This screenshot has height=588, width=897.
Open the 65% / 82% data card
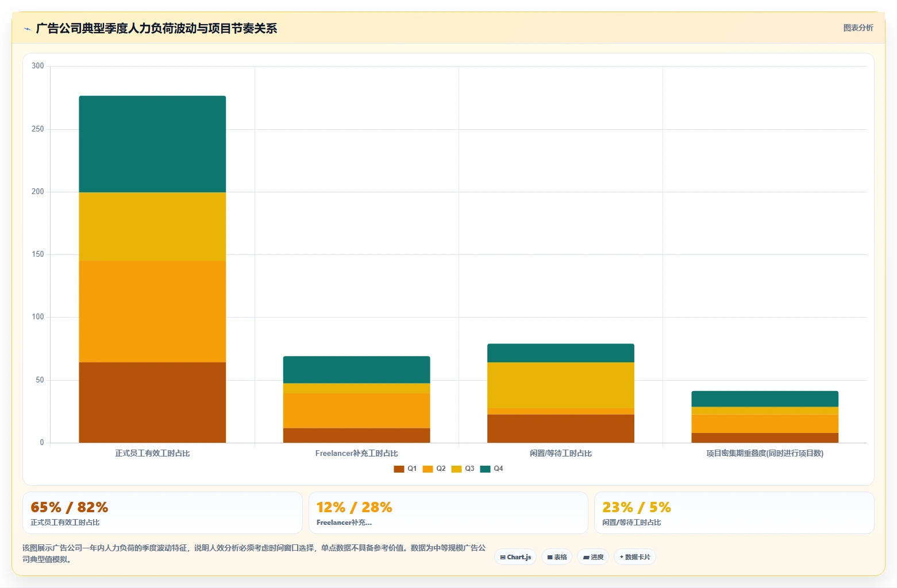(x=163, y=513)
